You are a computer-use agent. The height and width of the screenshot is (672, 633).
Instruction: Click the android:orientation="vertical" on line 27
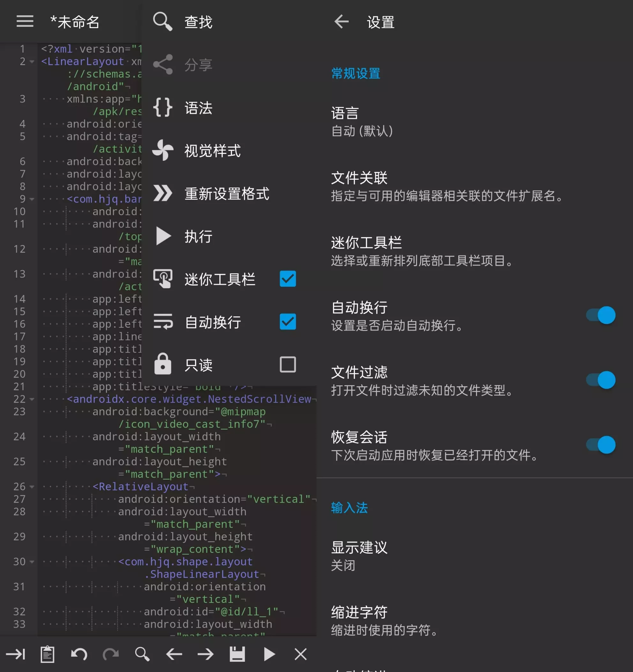tap(214, 499)
